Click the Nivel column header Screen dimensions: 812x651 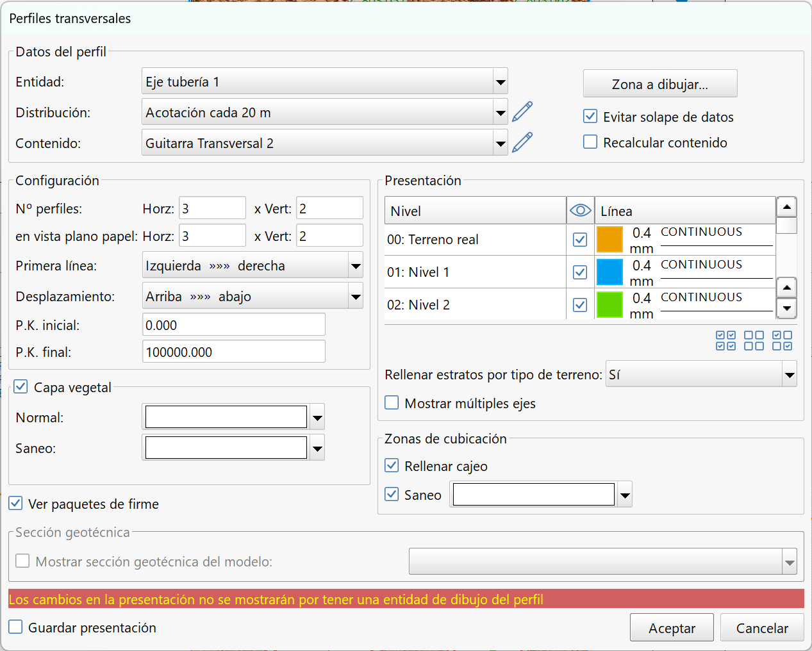tap(474, 211)
